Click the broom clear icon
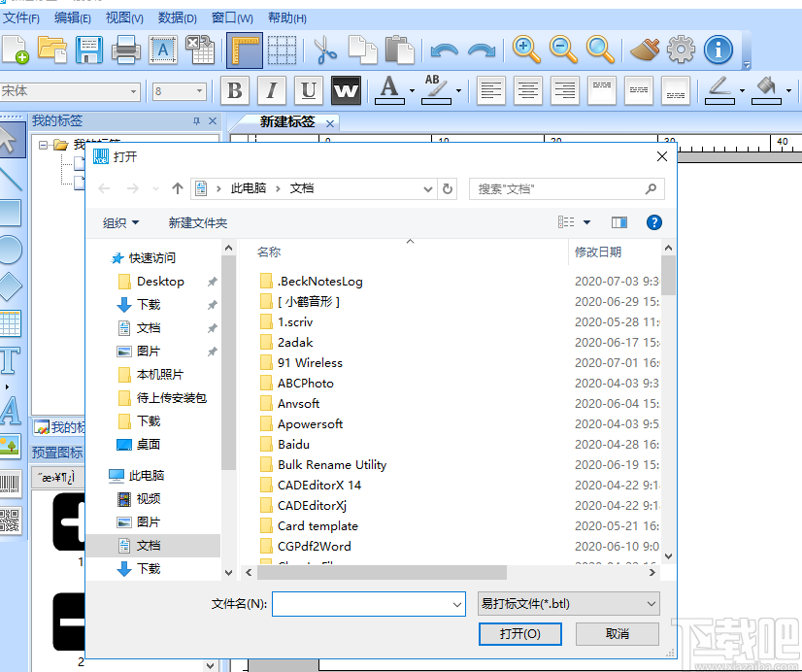 tap(645, 50)
